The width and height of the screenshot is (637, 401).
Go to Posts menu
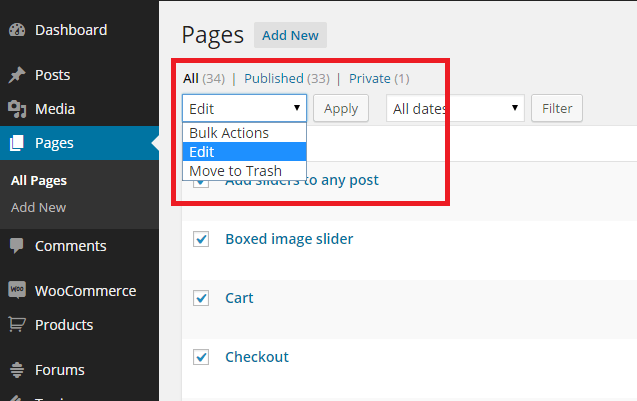(x=52, y=75)
